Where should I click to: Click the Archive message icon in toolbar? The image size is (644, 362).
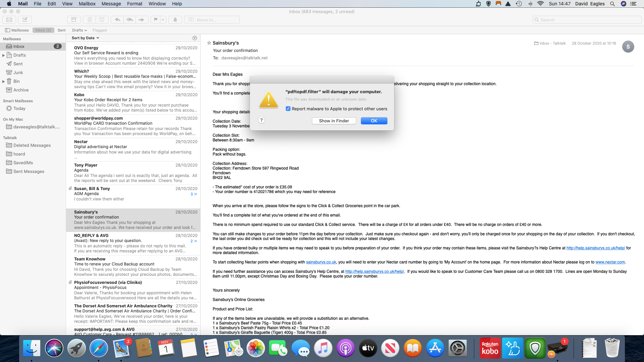[74, 19]
